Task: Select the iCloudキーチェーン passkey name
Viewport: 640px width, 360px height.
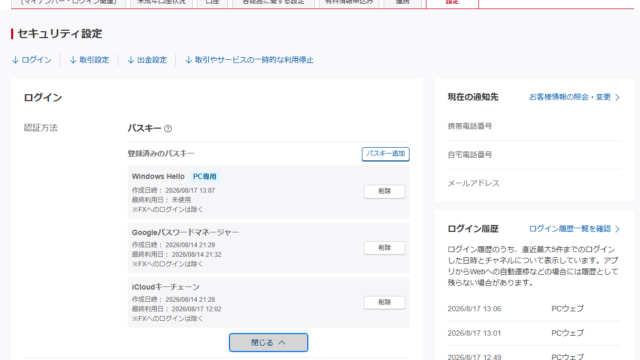Action: point(166,287)
